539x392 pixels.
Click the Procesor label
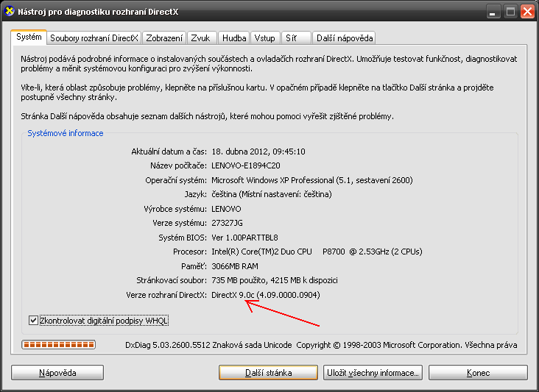point(190,252)
